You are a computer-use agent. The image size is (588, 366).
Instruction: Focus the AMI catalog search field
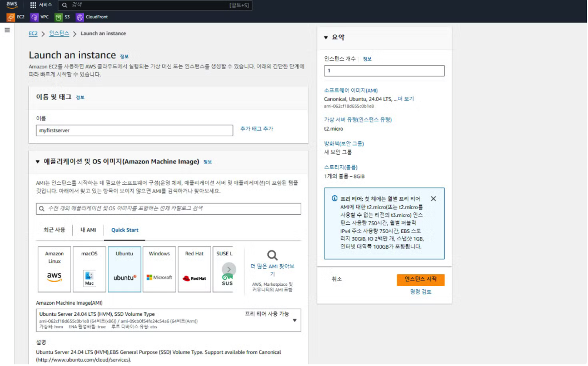click(x=168, y=209)
